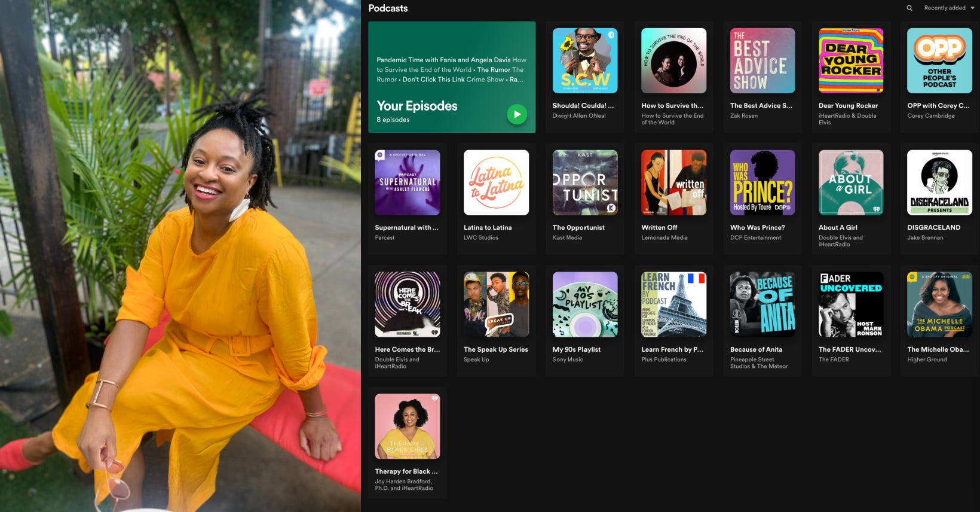
Task: Click the 'Lemonada Media' publisher text
Action: coord(664,238)
